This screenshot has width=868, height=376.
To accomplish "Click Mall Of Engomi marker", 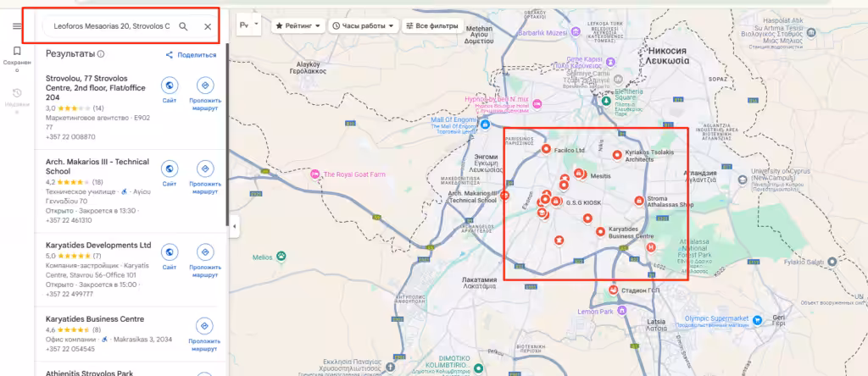I will point(486,124).
